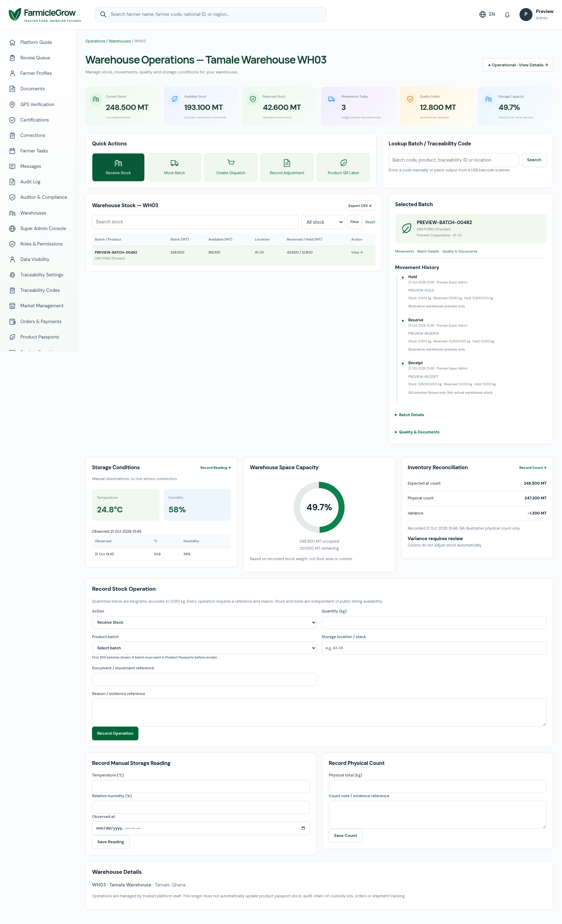The height and width of the screenshot is (924, 562).
Task: Switch to Quality & Documents tab link
Action: click(459, 251)
